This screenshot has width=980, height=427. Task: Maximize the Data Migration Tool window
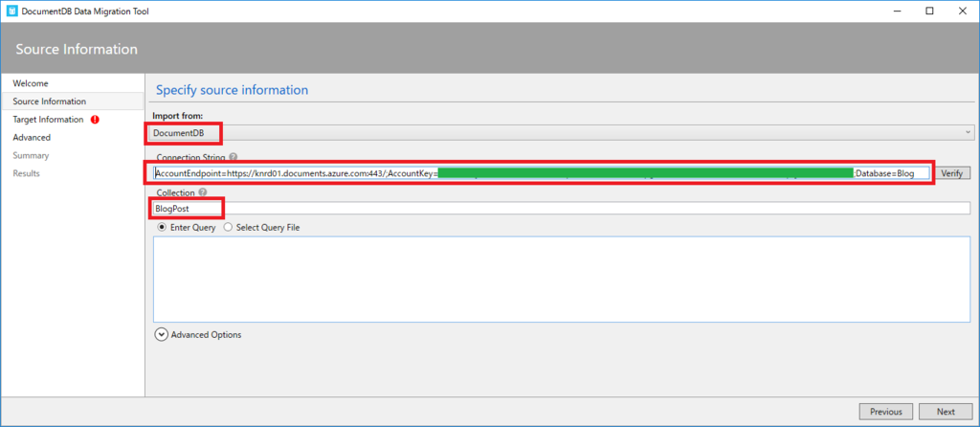[x=929, y=11]
